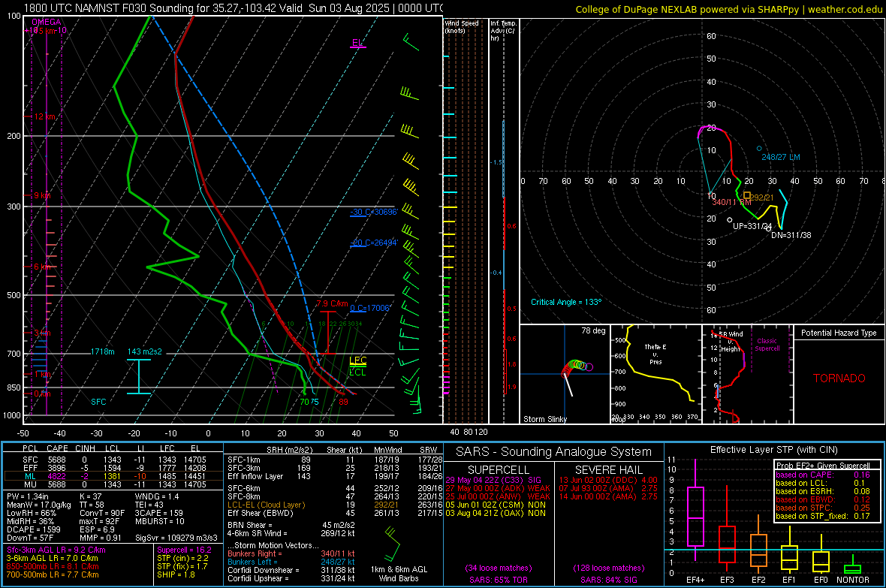Click the 'STP (cin) = 2.2' value

tap(182, 558)
